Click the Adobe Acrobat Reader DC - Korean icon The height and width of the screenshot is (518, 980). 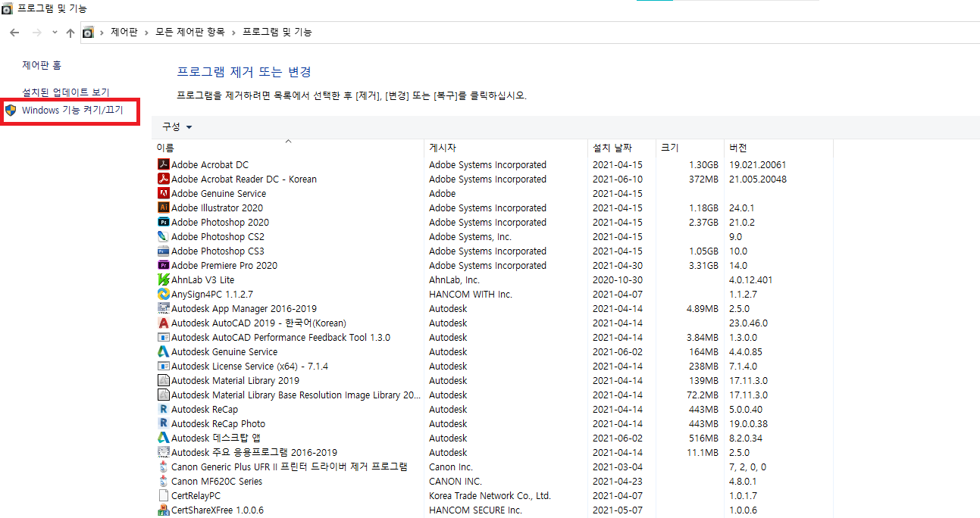163,179
